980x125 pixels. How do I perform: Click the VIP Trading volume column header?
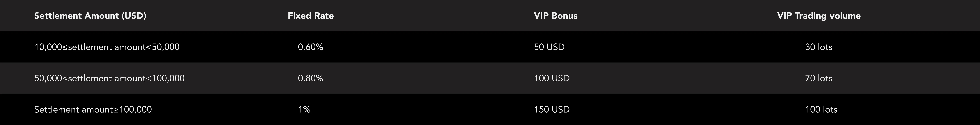tap(819, 16)
